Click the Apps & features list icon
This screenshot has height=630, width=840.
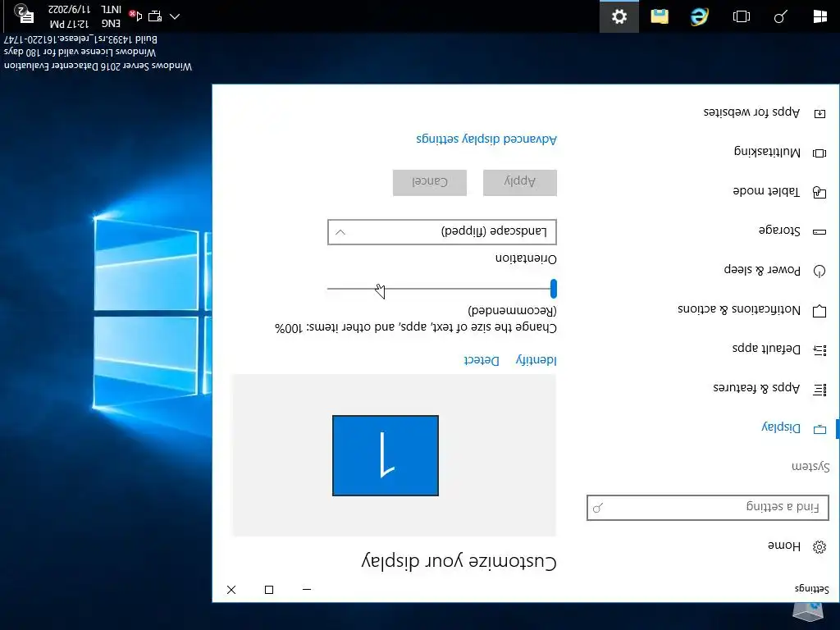coord(819,390)
